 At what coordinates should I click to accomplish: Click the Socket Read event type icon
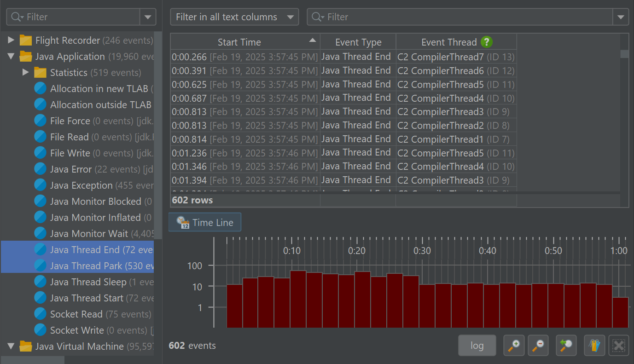41,314
